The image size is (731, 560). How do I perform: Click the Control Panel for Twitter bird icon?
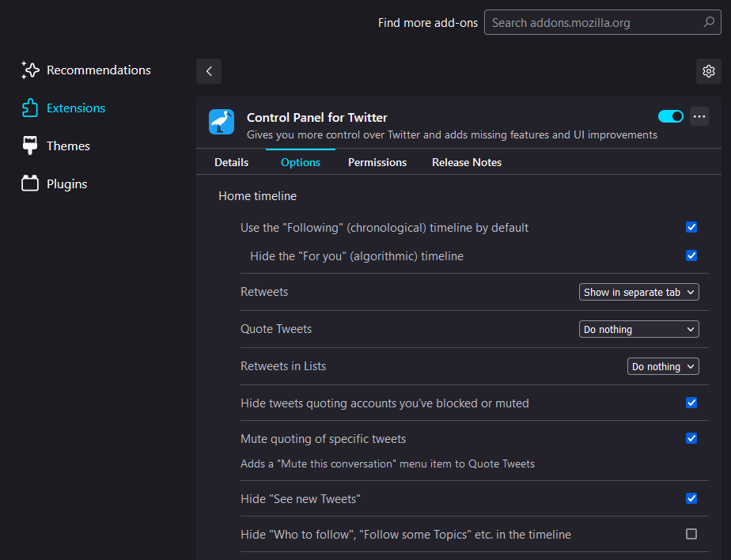222,122
